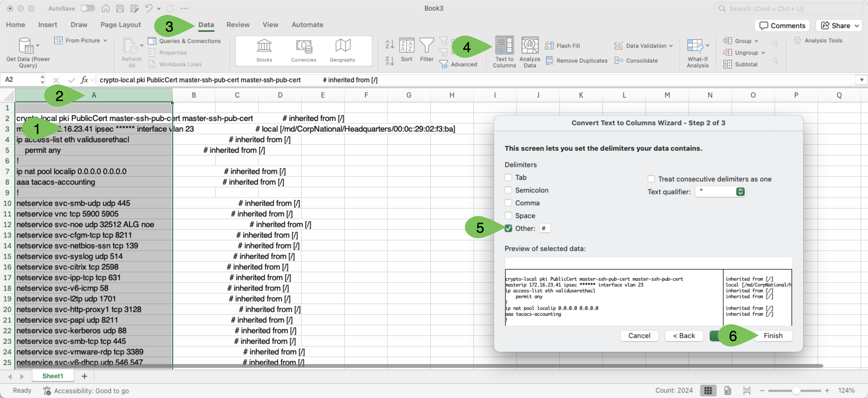Apply the Filter funnel icon
Screen dimensions: 868x398
[x=427, y=45]
